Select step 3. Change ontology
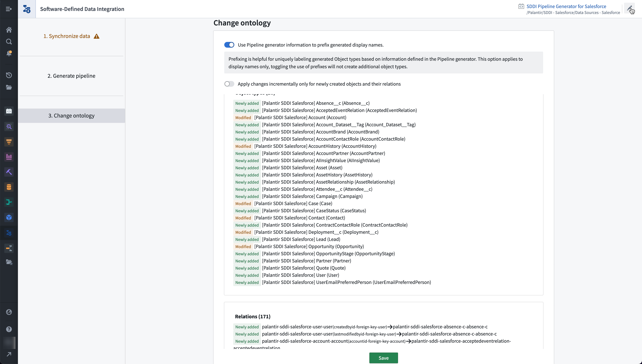The width and height of the screenshot is (642, 364). click(x=71, y=116)
